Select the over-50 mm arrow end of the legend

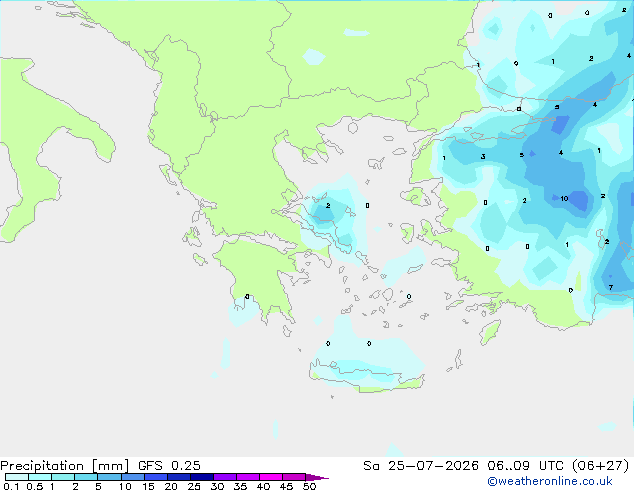click(316, 477)
